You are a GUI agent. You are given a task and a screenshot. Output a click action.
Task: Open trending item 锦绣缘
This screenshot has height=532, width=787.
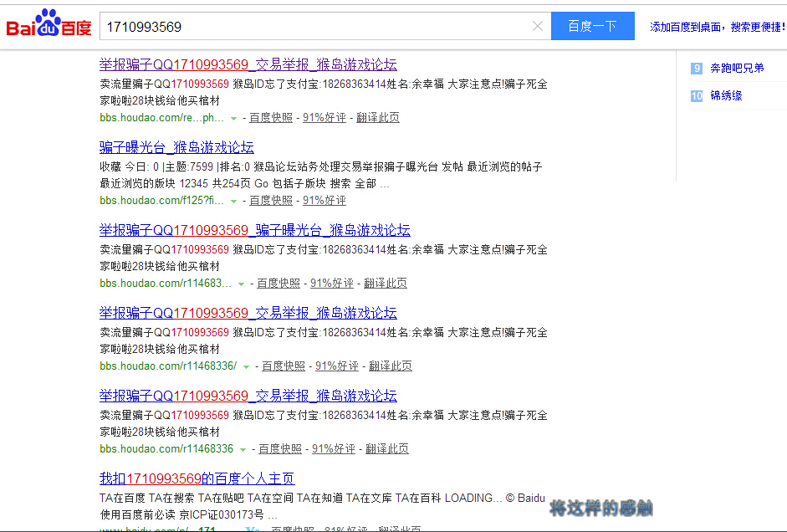click(726, 96)
